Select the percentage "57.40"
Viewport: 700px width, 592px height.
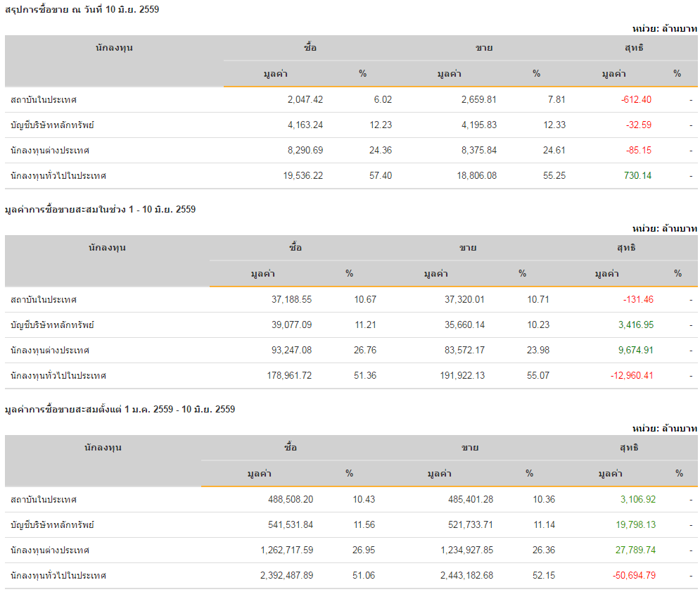point(381,176)
